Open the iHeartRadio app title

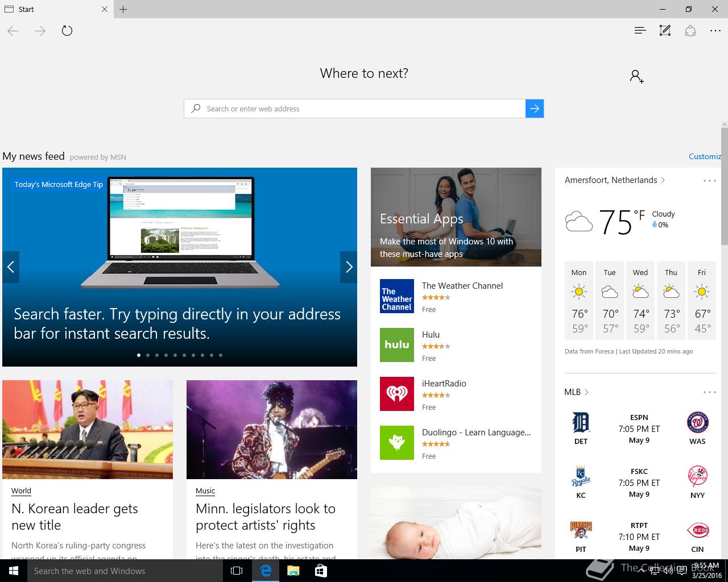(x=444, y=384)
